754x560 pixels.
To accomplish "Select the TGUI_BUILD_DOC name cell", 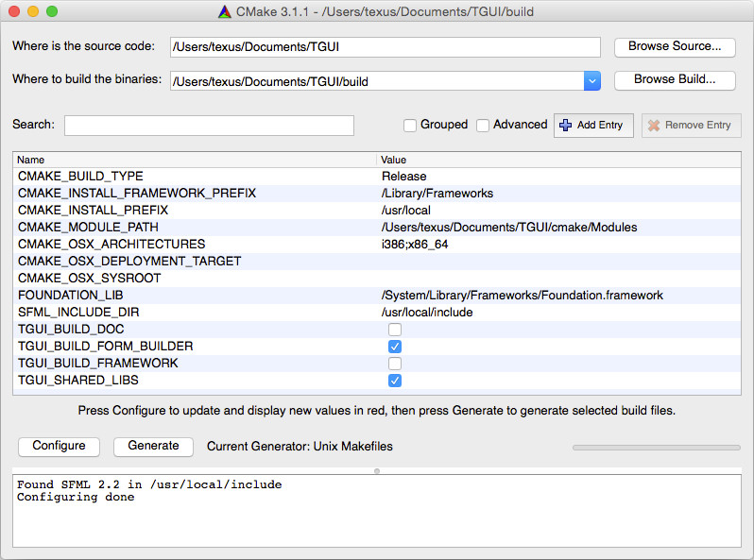I will 71,330.
